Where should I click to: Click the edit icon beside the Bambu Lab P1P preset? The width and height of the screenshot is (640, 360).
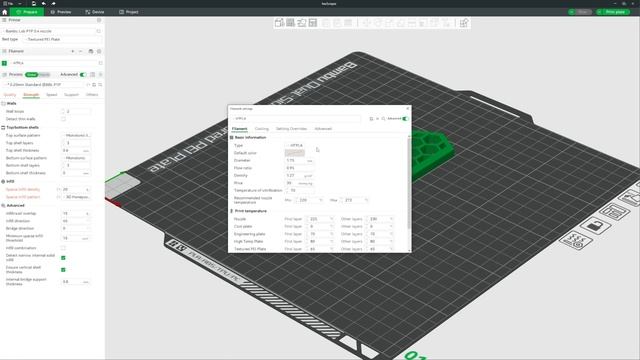coord(98,31)
